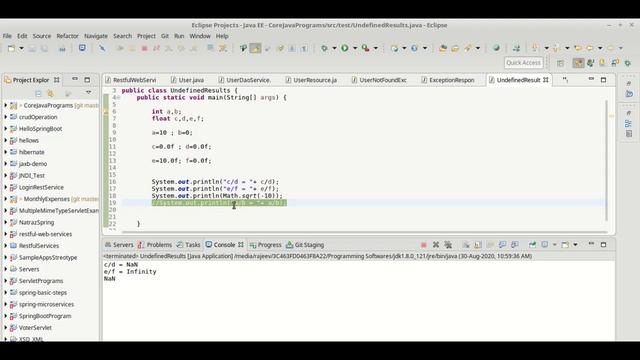The image size is (640, 360).
Task: Click the Open Perspective icon
Action: pos(560,63)
